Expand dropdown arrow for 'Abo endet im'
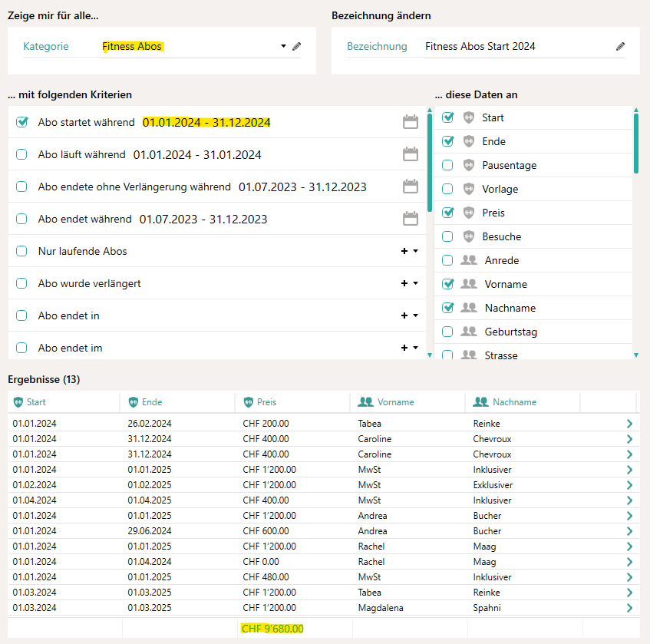The width and height of the screenshot is (650, 644). pos(416,348)
